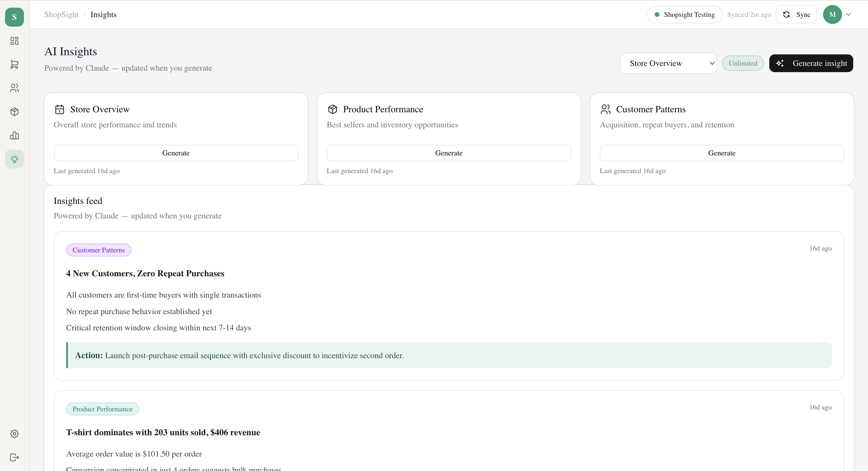
Task: Click the Customer Patterns people icon
Action: point(606,109)
